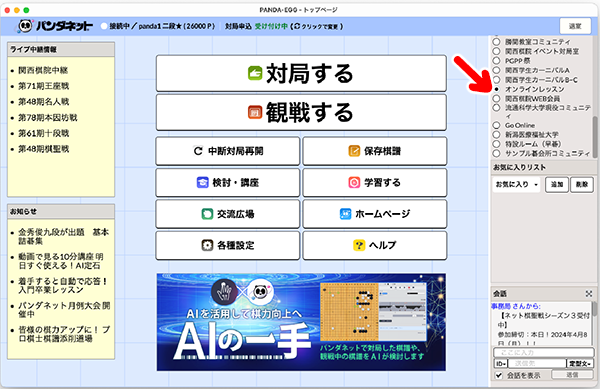Click the green chat icon on 交流広場
This screenshot has height=389, width=600.
(x=207, y=214)
